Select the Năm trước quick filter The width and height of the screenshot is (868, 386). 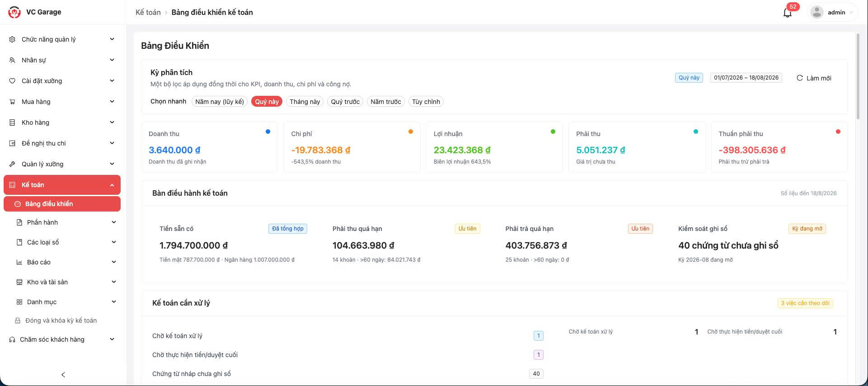point(386,102)
